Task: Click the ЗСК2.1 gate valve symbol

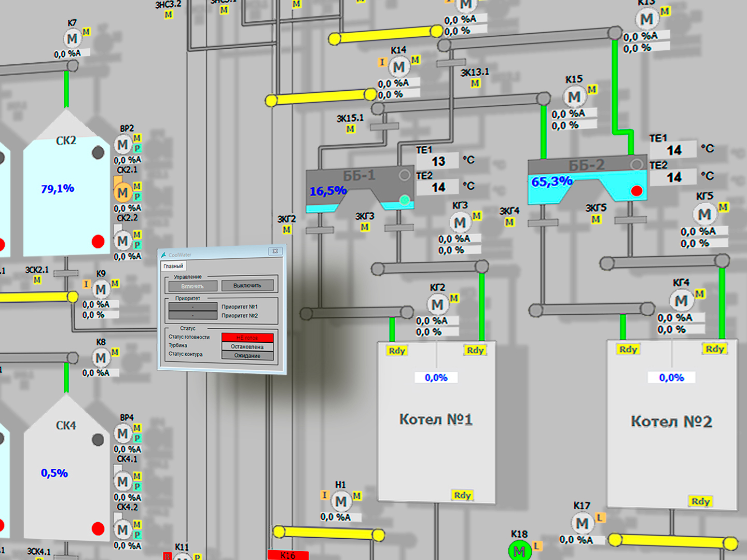Action: pyautogui.click(x=66, y=273)
